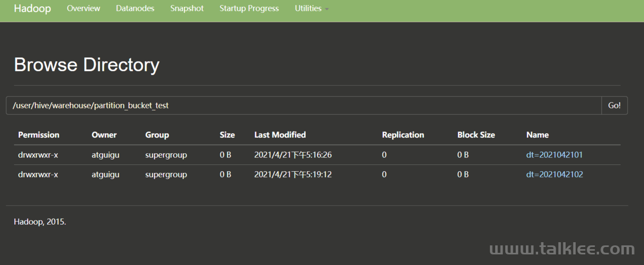Image resolution: width=644 pixels, height=265 pixels.
Task: Open the Startup Progress page
Action: [x=249, y=8]
